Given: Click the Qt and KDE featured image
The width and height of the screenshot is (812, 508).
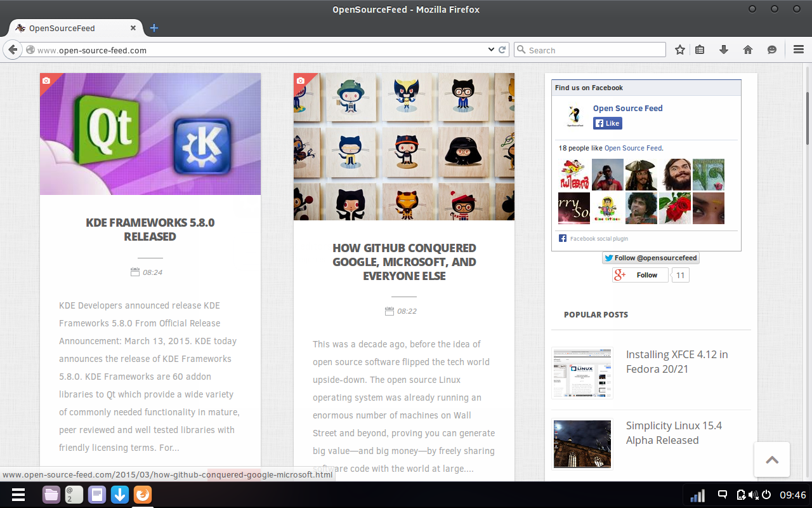Looking at the screenshot, I should (x=150, y=134).
